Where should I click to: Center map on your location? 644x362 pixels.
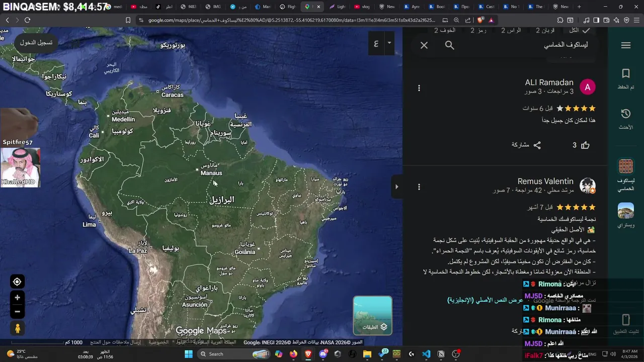tap(17, 282)
